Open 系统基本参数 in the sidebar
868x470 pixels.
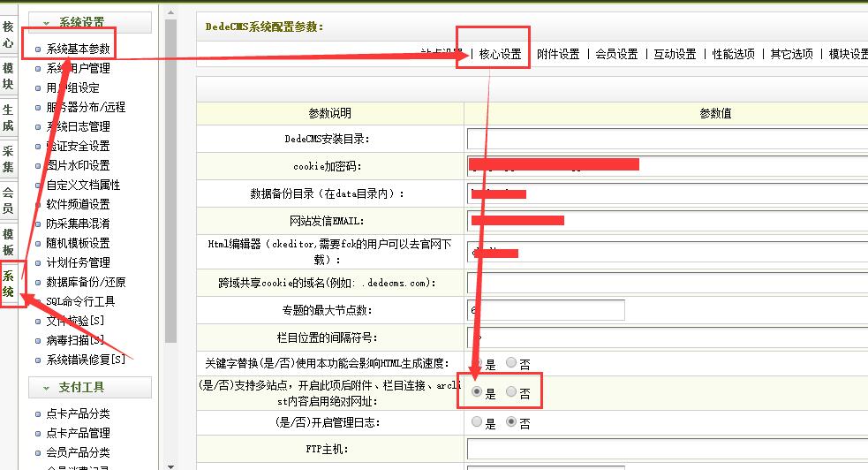(x=78, y=49)
